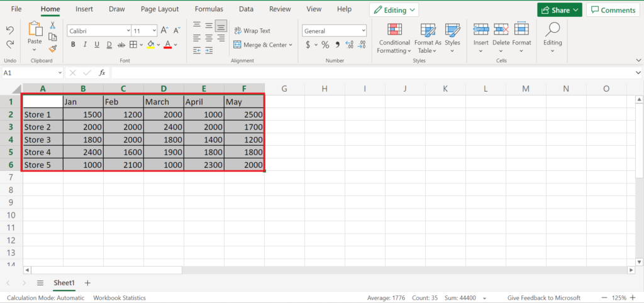Screen dimensions: 644x303
Task: Open the Editing magnifier menu
Action: point(553,38)
